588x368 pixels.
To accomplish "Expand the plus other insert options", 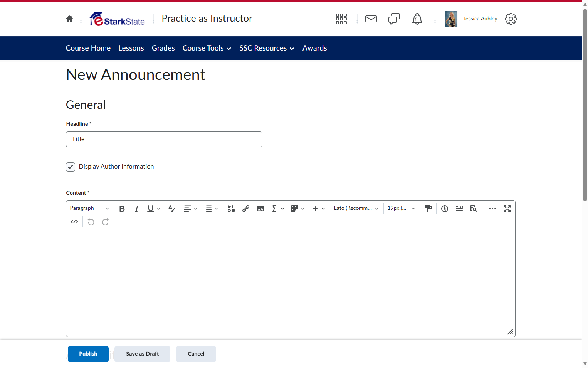I will [x=319, y=209].
